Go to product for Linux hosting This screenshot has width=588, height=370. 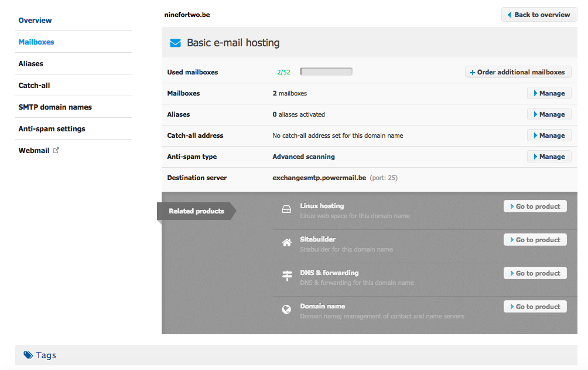pyautogui.click(x=535, y=206)
